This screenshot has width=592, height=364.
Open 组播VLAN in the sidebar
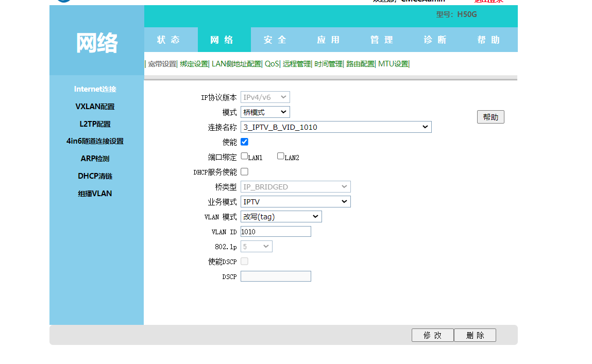click(95, 194)
